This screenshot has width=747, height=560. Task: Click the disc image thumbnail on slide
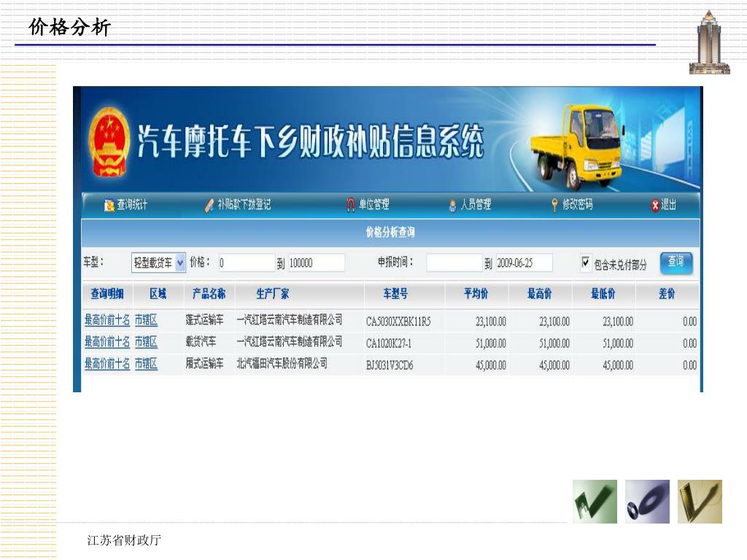(x=647, y=502)
